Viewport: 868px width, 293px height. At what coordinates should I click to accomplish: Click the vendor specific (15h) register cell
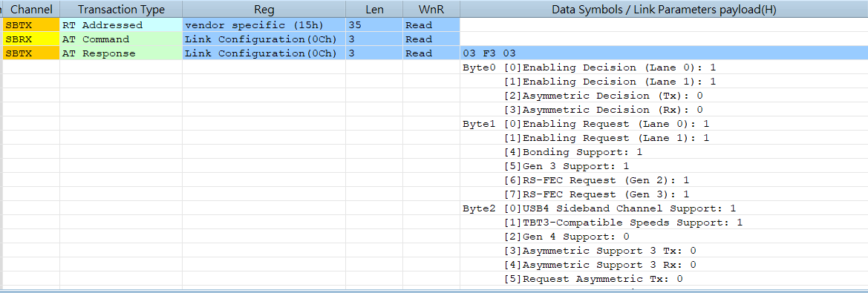point(264,25)
